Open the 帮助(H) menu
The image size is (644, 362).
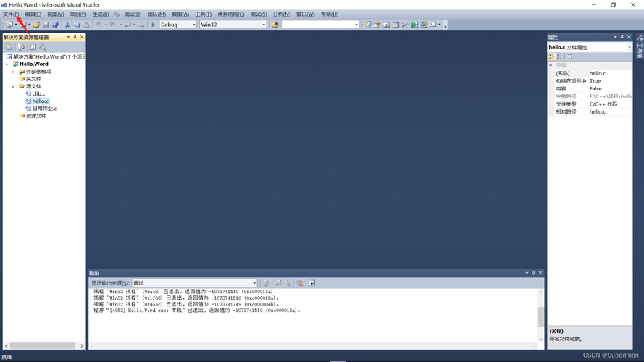pos(330,14)
